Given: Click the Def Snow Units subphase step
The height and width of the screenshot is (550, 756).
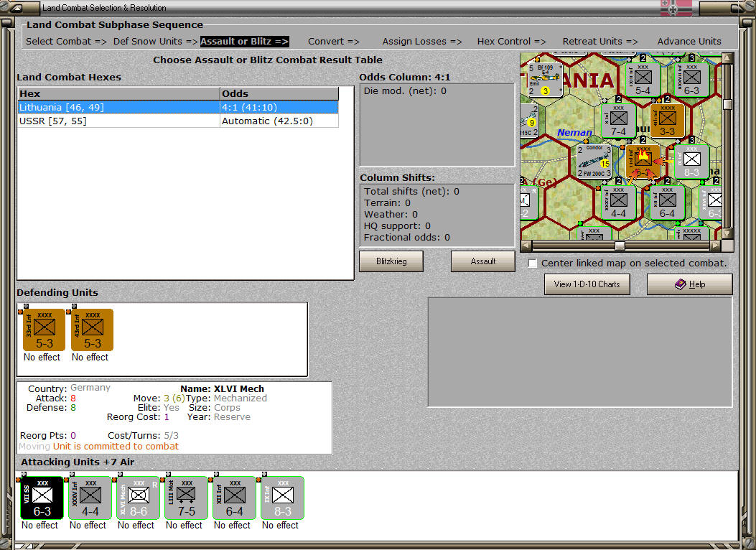Looking at the screenshot, I should (x=155, y=42).
